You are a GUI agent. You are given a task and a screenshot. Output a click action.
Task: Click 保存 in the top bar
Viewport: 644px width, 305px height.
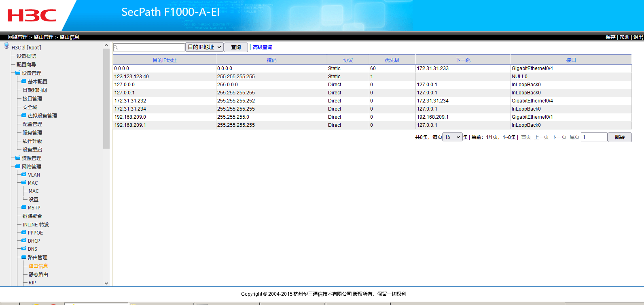pyautogui.click(x=610, y=37)
